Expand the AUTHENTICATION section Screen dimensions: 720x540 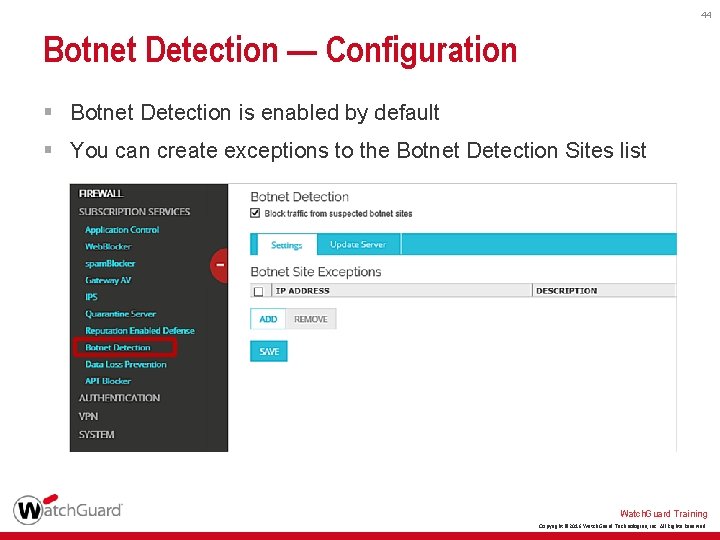coord(119,398)
